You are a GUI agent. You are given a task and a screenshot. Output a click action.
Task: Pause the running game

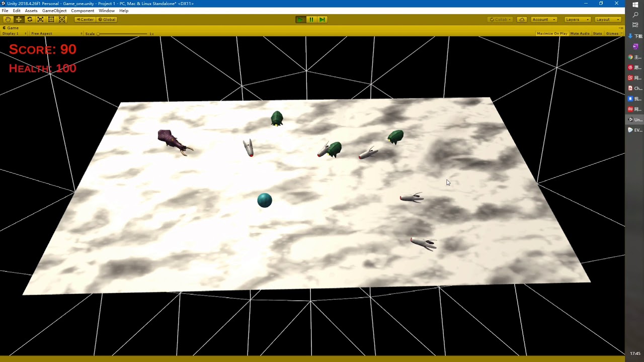[x=311, y=19]
